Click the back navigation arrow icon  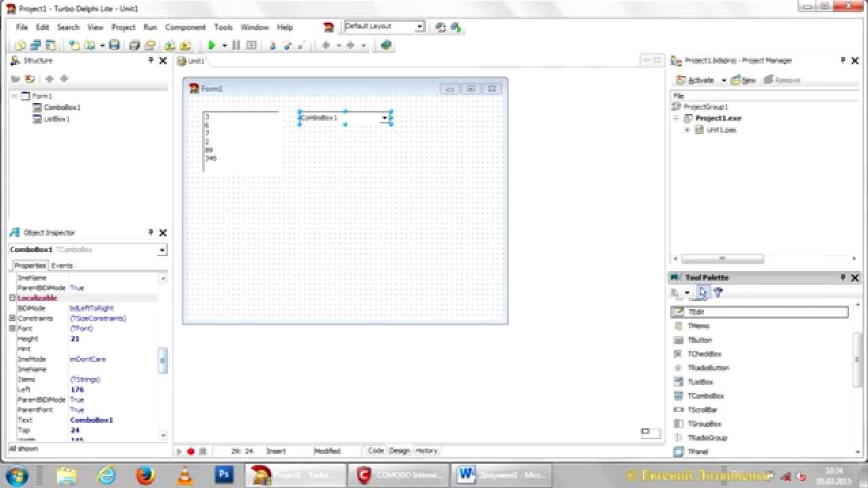point(326,45)
